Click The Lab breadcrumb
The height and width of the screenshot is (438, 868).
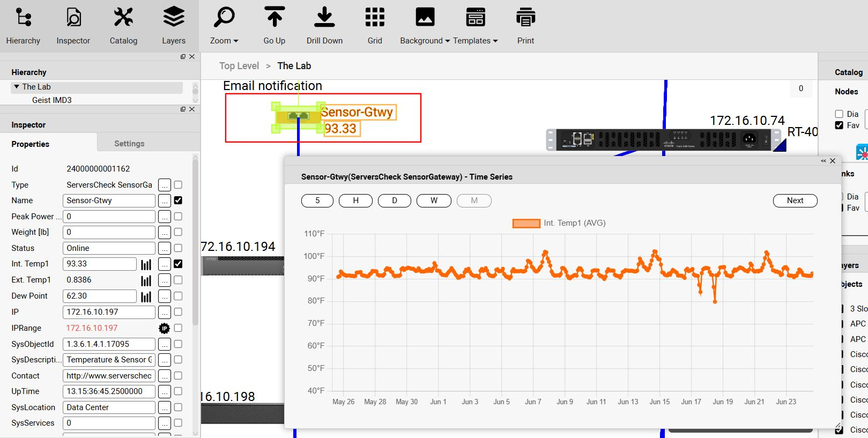coord(294,66)
